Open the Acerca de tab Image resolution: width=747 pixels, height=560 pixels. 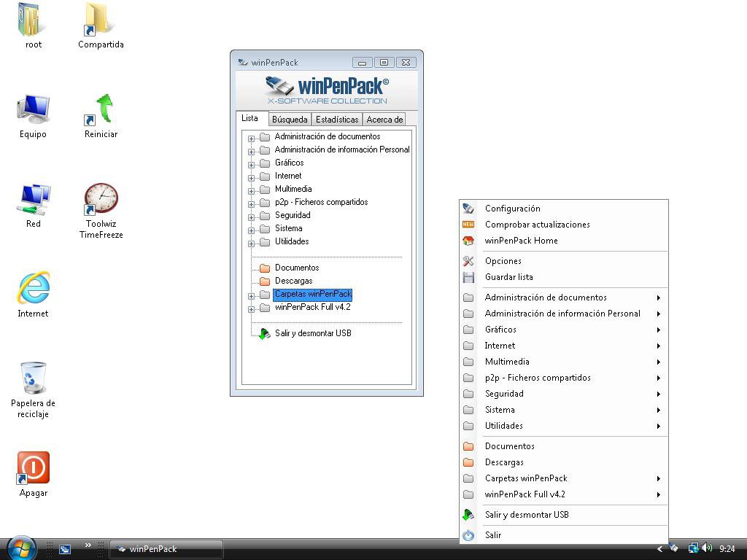pyautogui.click(x=384, y=120)
